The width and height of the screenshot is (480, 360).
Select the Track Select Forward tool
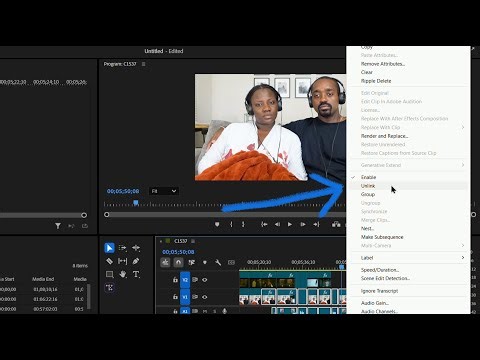coord(123,248)
